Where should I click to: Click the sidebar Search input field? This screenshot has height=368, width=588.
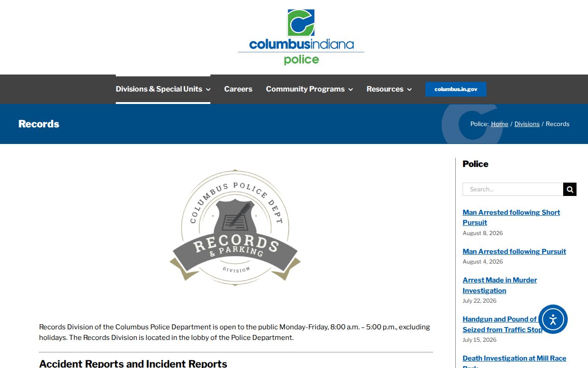513,189
